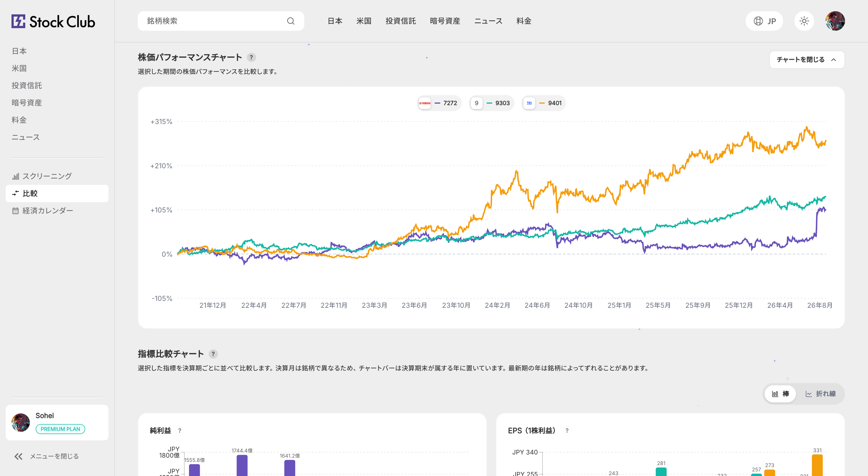Click the 26年8月 x-axis label

819,305
